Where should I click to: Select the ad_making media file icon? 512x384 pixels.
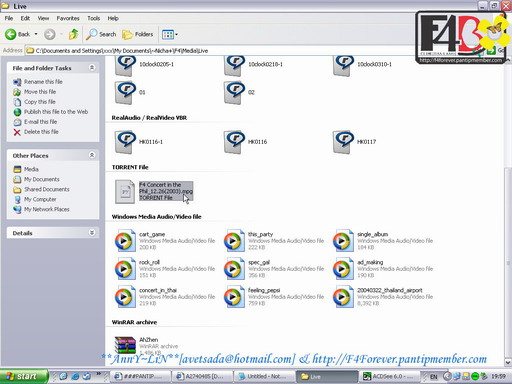(343, 269)
